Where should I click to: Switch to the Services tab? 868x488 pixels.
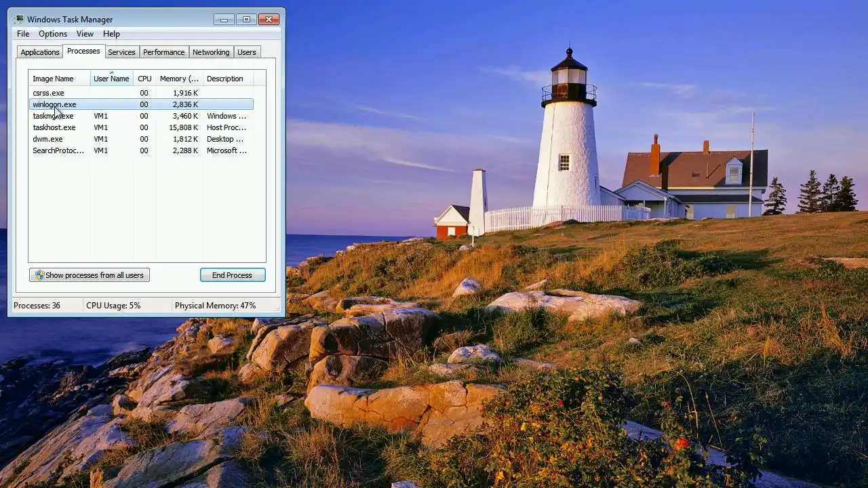coord(121,52)
